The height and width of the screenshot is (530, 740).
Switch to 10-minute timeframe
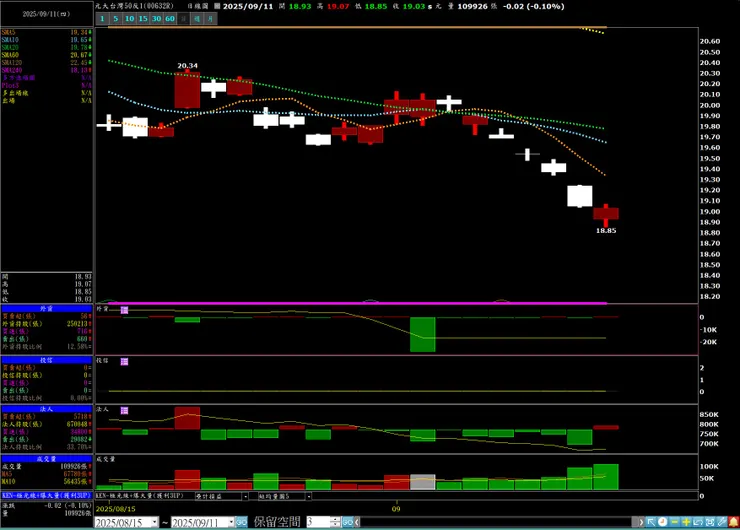coord(129,19)
